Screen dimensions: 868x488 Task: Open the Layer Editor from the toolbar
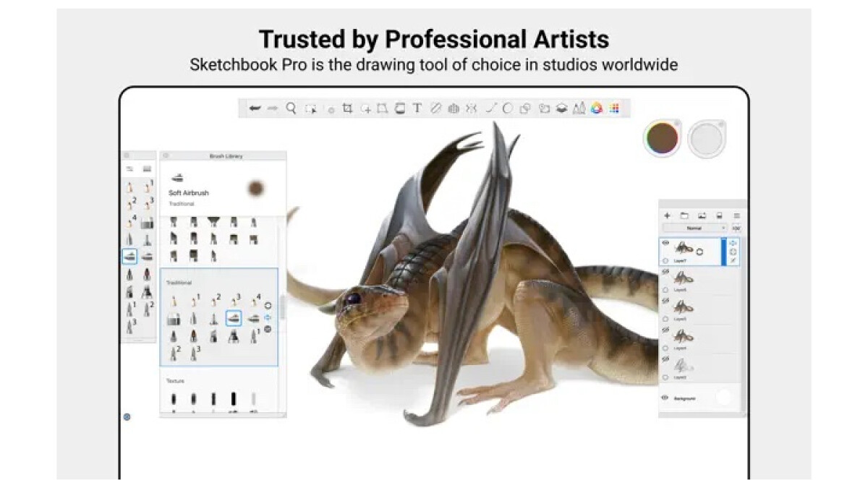[561, 108]
